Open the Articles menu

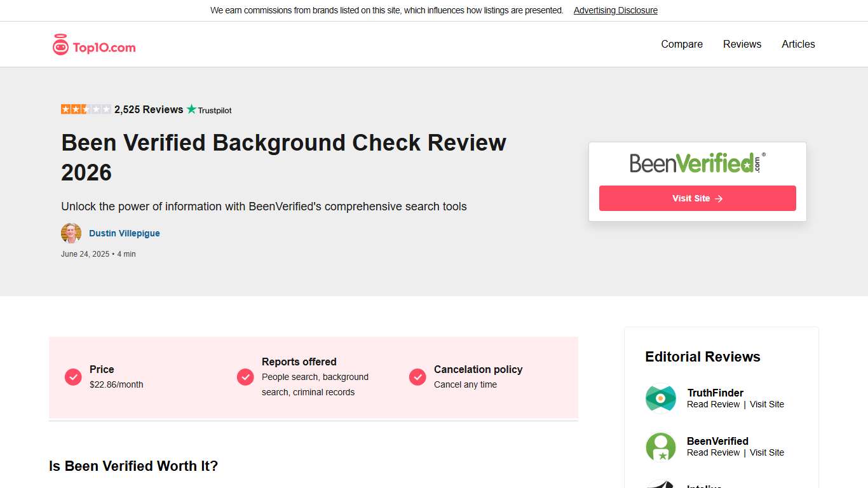point(798,44)
